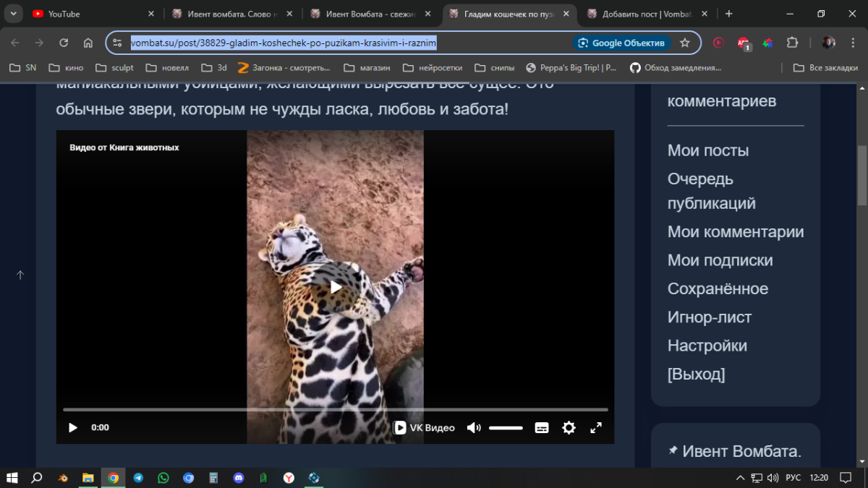Open the 'Все закладки' folder
The height and width of the screenshot is (488, 868).
point(825,68)
